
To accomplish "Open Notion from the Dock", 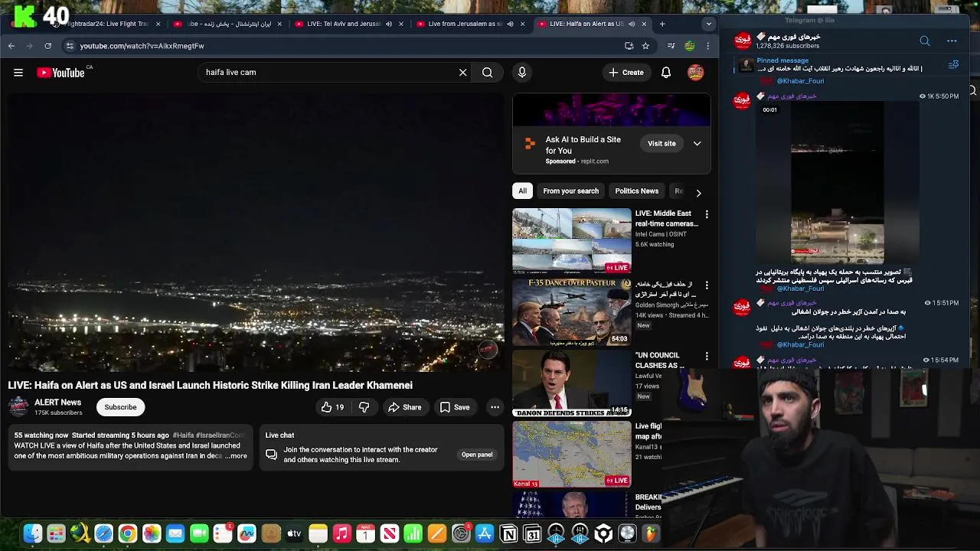I will point(508,533).
